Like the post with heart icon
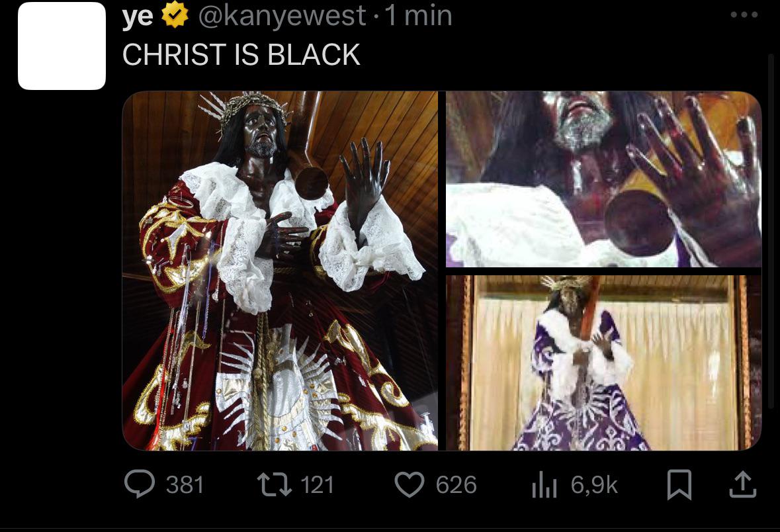Screen dimensions: 780x532 coord(410,485)
